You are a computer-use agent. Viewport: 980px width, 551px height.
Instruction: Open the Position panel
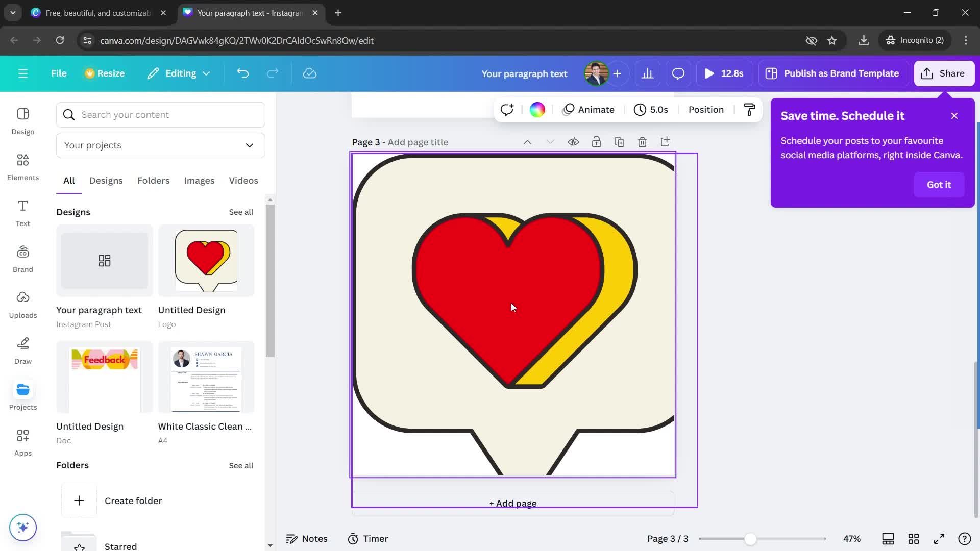click(x=706, y=110)
